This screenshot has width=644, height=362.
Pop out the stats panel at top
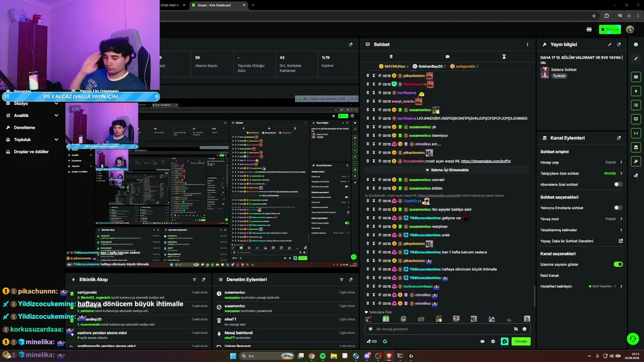[351, 44]
